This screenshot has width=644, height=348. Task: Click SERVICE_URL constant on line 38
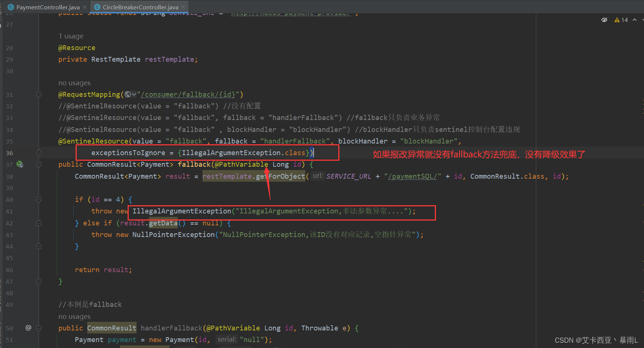(348, 176)
